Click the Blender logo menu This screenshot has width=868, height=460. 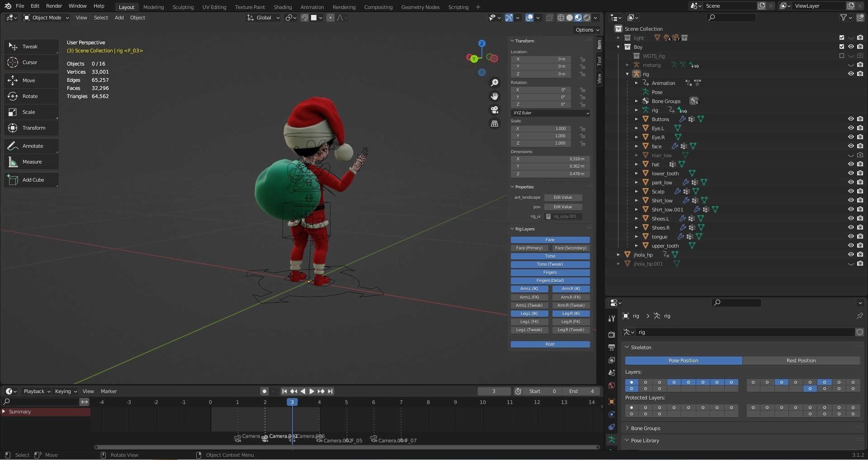point(8,6)
